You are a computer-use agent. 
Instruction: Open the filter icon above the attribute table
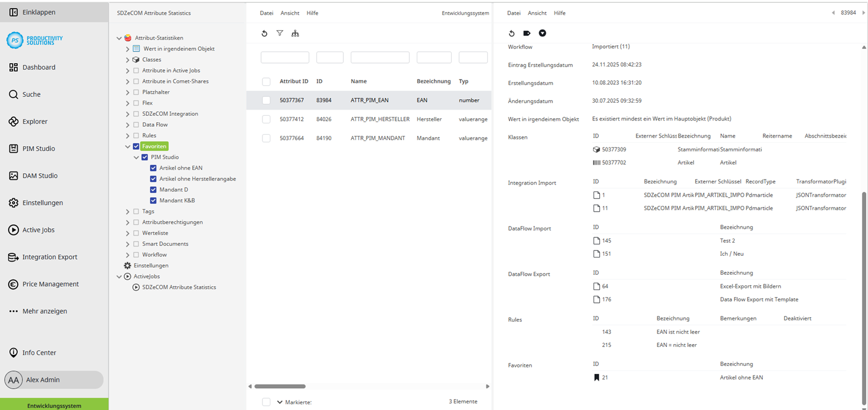tap(280, 33)
